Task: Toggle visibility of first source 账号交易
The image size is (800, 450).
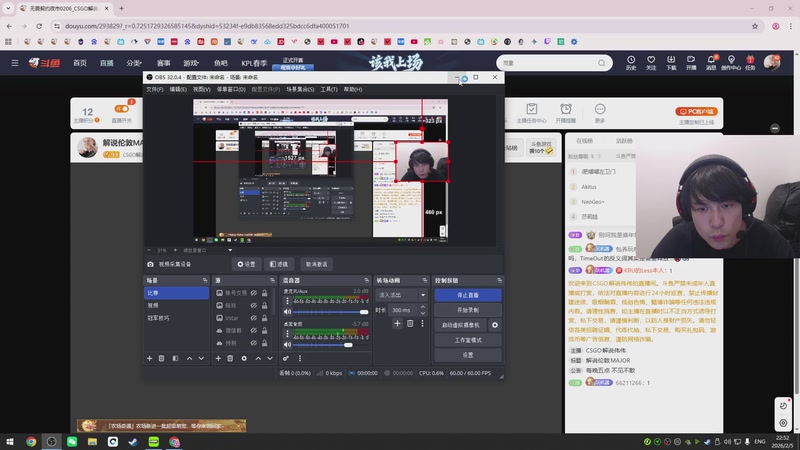Action: click(x=254, y=293)
